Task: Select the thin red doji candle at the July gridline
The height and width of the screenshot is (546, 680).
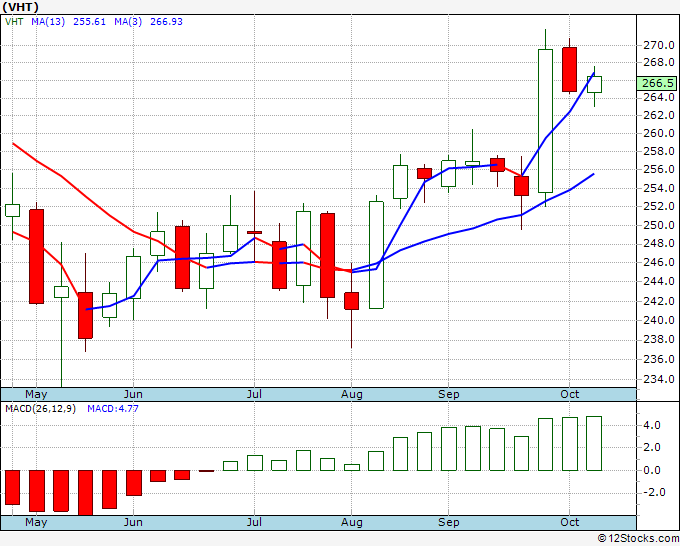Action: (x=254, y=232)
